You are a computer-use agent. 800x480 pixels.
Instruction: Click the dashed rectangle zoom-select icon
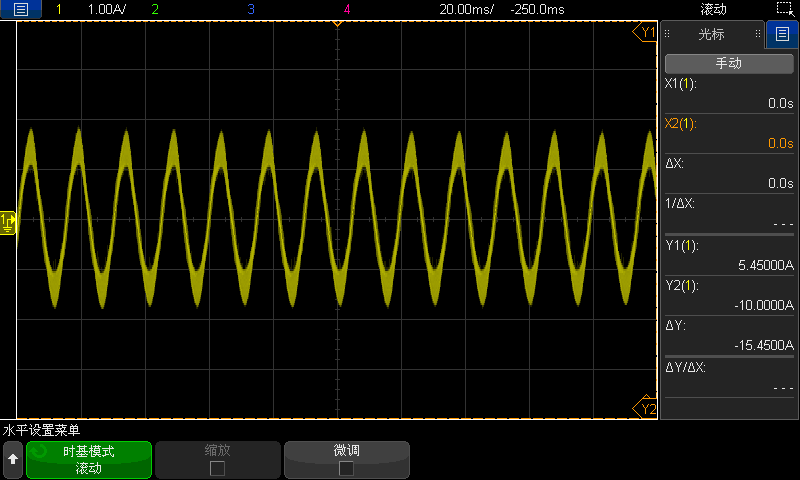pos(783,9)
